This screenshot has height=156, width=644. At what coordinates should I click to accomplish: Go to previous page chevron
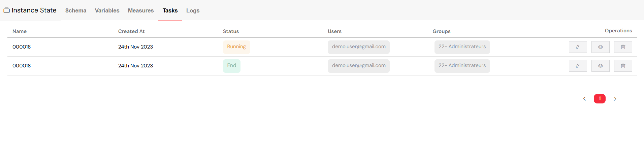(x=584, y=99)
